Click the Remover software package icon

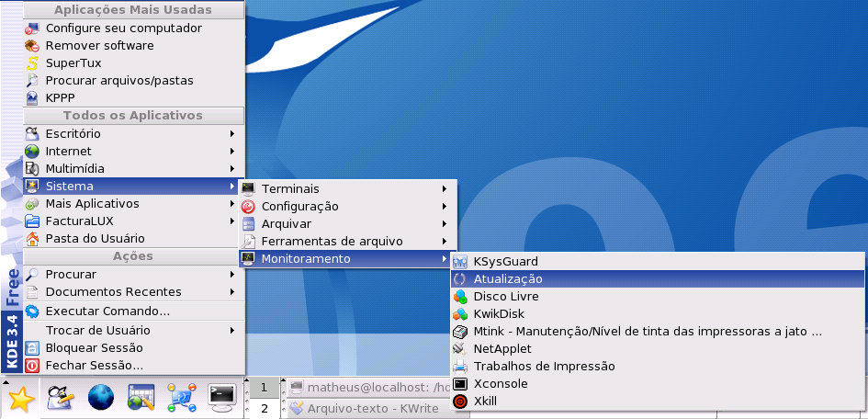point(33,45)
